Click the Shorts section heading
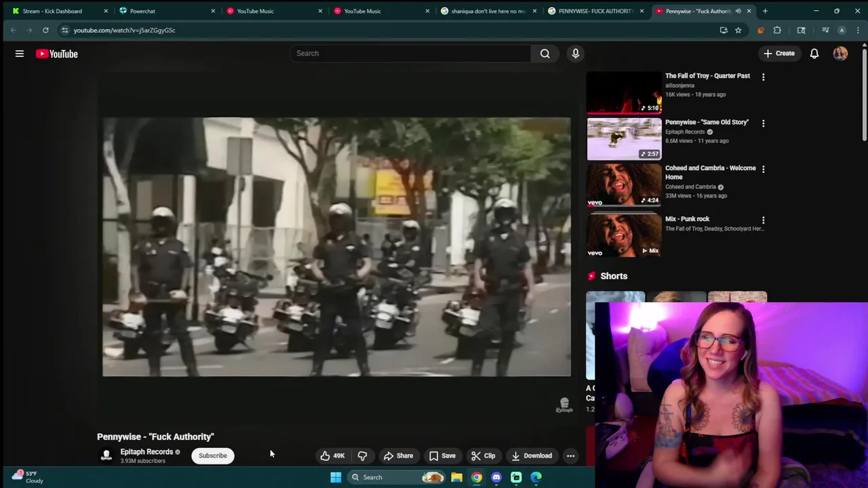This screenshot has height=488, width=868. (x=614, y=276)
